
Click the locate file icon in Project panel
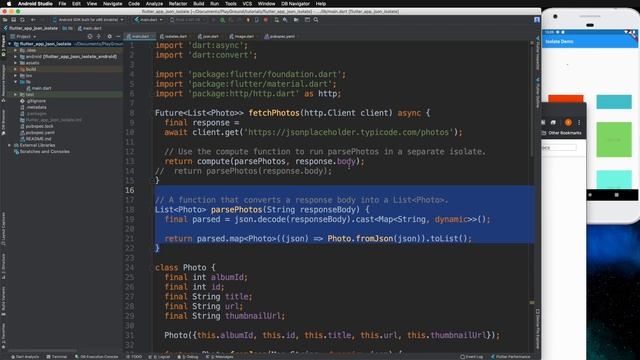[90, 36]
